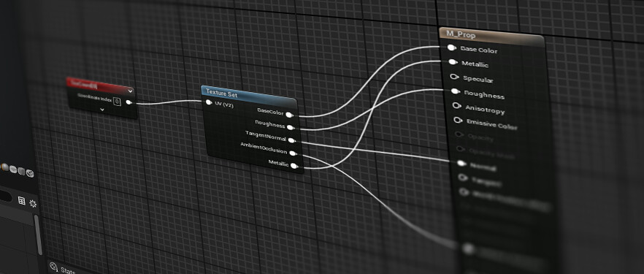Screen dimensions: 644x274
Task: Click the Coordinate Index value field
Action: [x=117, y=102]
